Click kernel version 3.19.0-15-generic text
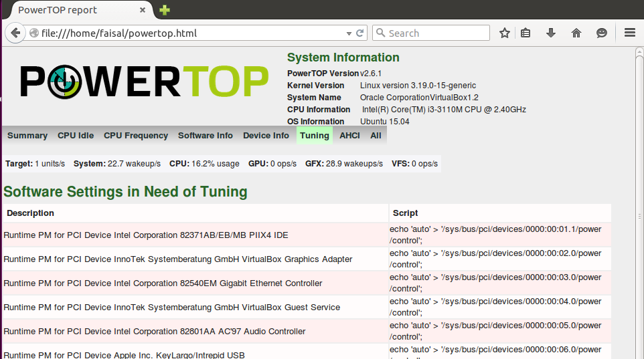The height and width of the screenshot is (359, 644). coord(418,86)
